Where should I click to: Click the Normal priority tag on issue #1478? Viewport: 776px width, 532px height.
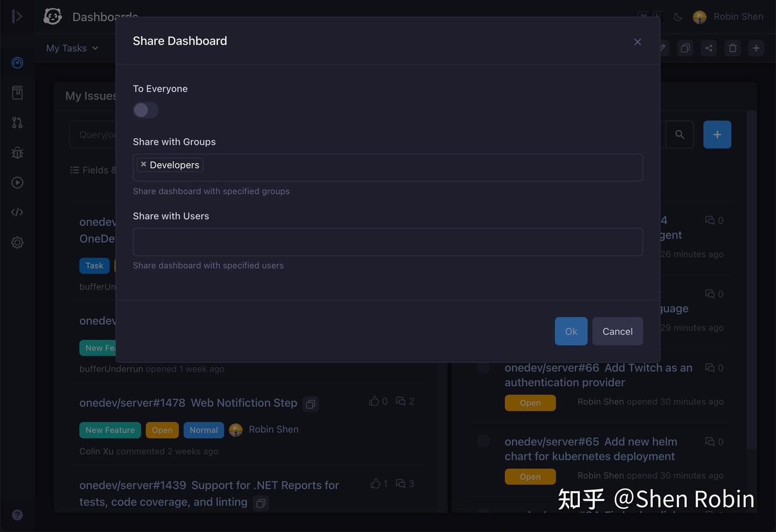(x=204, y=430)
